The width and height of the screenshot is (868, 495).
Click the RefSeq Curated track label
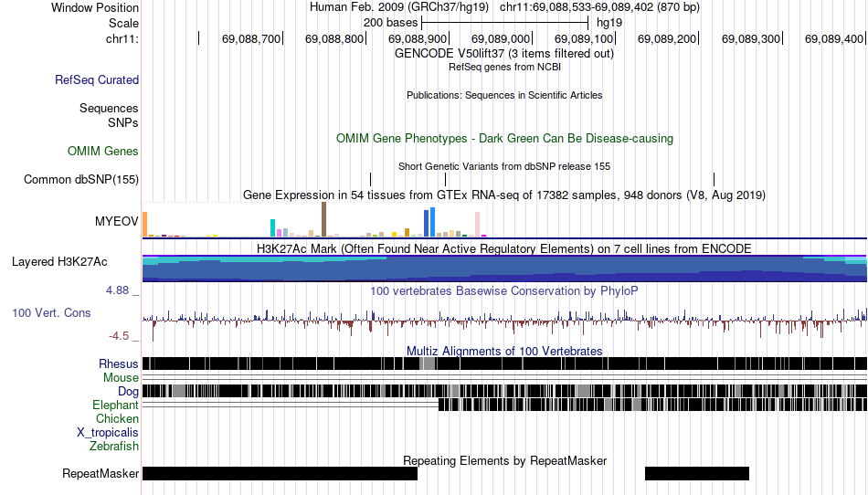(x=97, y=79)
